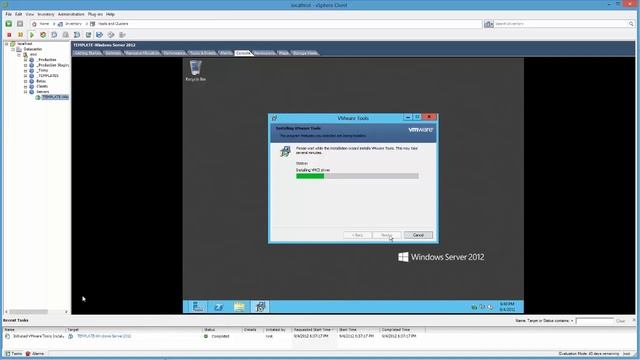Click the guest taskbar clock

507,307
